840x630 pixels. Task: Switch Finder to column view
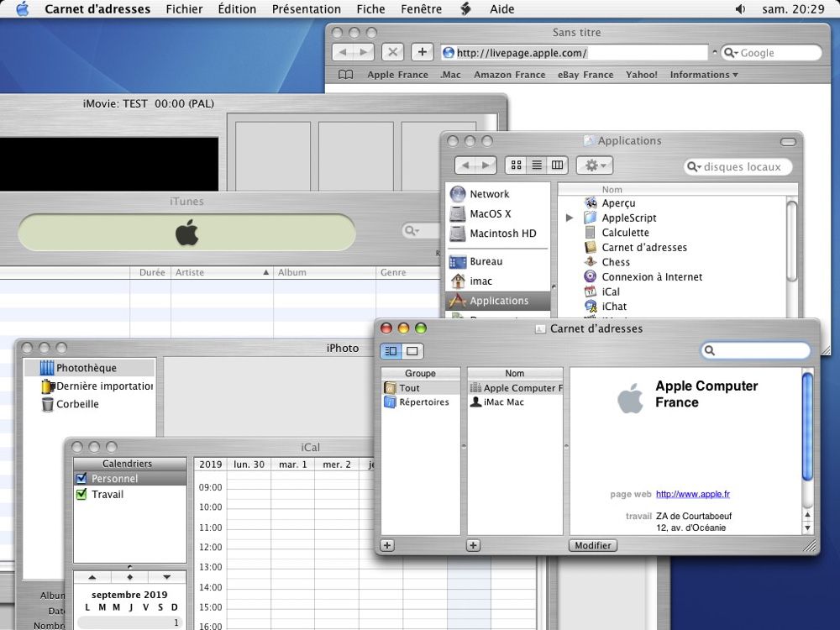coord(557,165)
